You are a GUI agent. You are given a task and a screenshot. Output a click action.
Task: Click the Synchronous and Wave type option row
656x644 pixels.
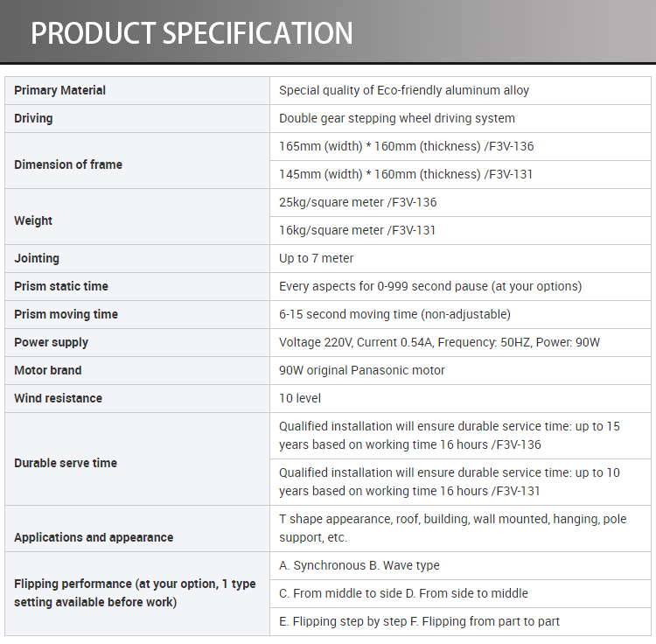[x=461, y=566]
